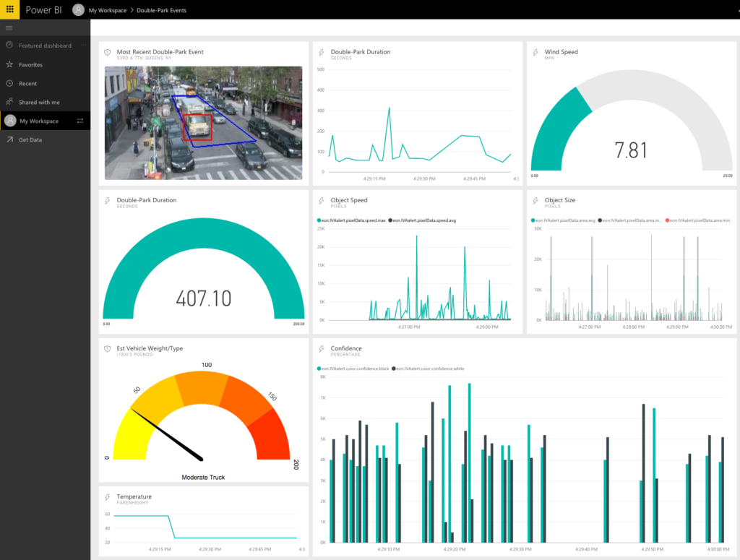Click the teal swatch for speed.max series
This screenshot has height=560, width=740.
tap(319, 220)
